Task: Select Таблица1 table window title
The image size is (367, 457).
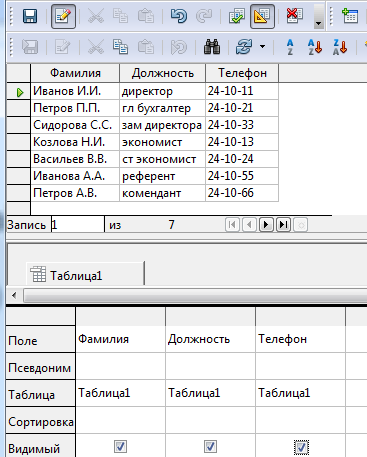Action: [76, 276]
